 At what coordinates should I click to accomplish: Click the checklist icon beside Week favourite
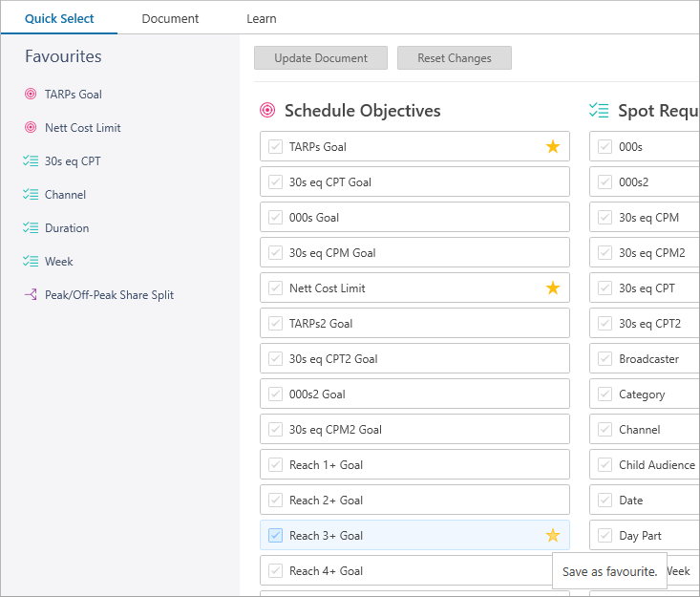(x=31, y=261)
